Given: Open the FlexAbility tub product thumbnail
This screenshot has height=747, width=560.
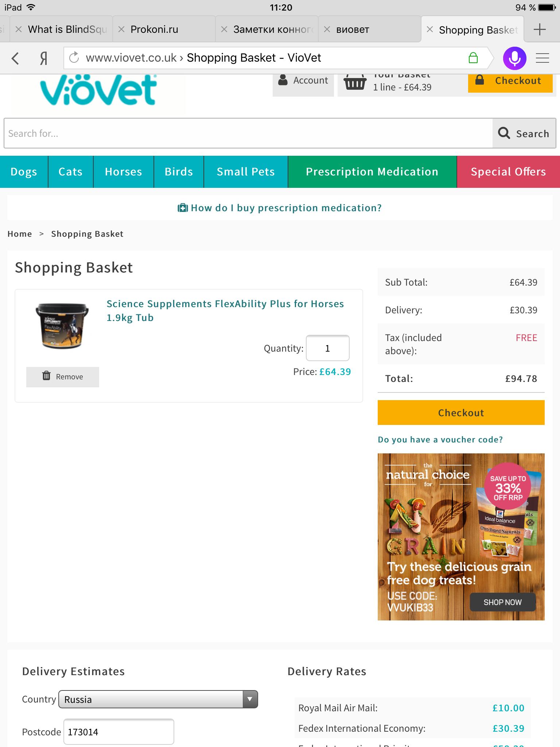Looking at the screenshot, I should (x=62, y=326).
